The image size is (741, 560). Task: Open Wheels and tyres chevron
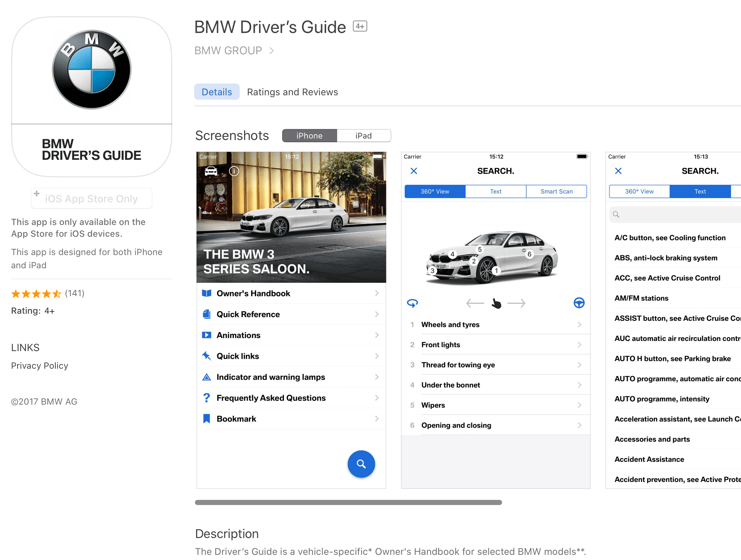(x=579, y=324)
